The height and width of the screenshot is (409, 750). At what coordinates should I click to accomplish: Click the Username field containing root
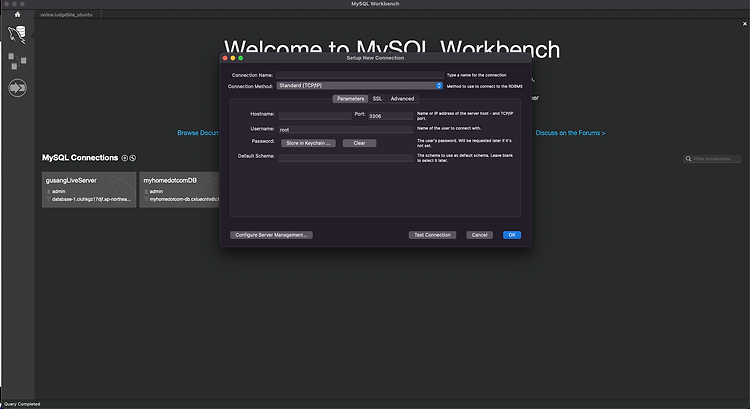point(346,129)
